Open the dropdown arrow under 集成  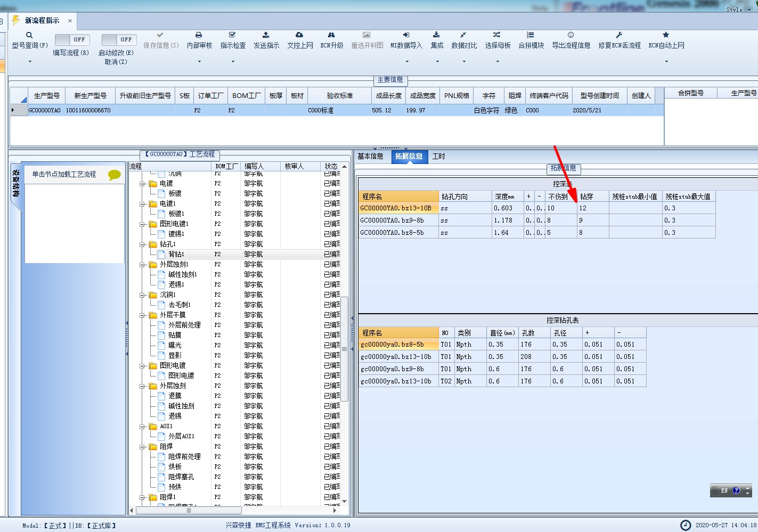coord(437,62)
